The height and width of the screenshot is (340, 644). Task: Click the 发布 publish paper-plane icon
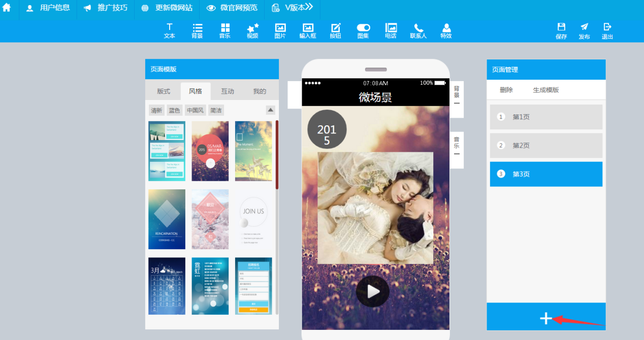point(584,30)
